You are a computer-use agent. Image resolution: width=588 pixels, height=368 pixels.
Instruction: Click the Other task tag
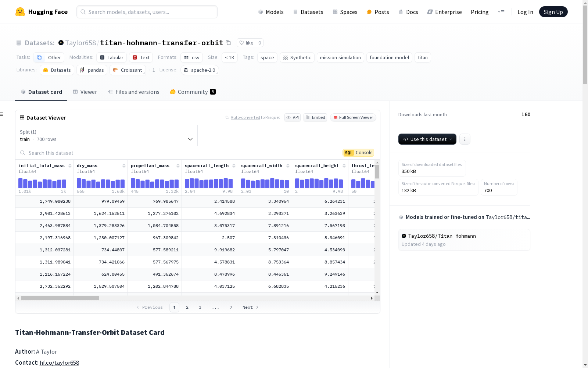49,57
